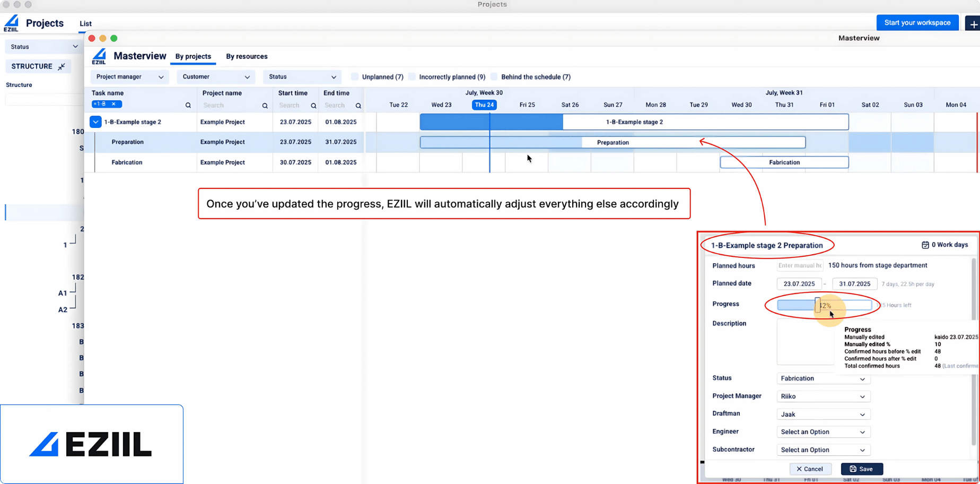The width and height of the screenshot is (980, 484).
Task: Click the July, Week 31 header
Action: [x=784, y=93]
